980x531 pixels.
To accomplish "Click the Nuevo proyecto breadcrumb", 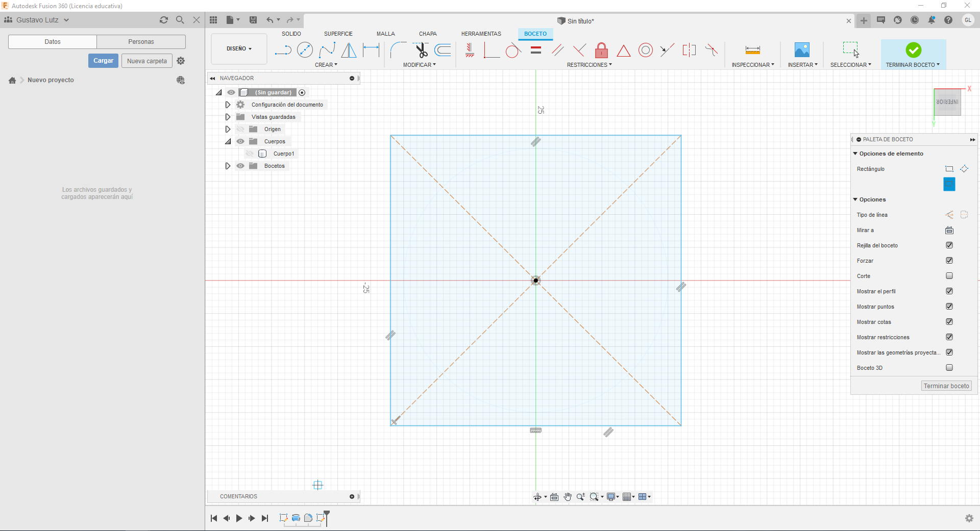I will click(x=51, y=80).
